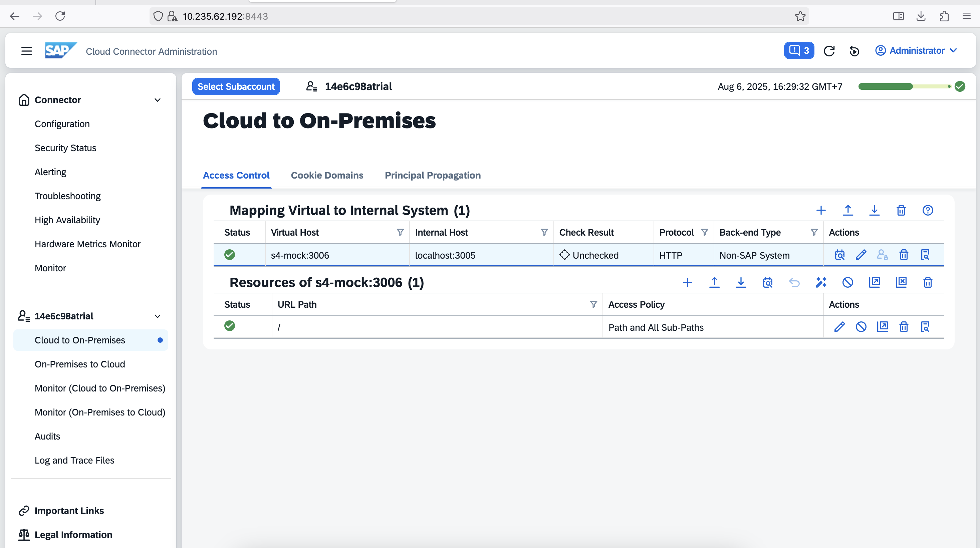Check availability of all resources
Image resolution: width=980 pixels, height=548 pixels.
[x=768, y=283]
